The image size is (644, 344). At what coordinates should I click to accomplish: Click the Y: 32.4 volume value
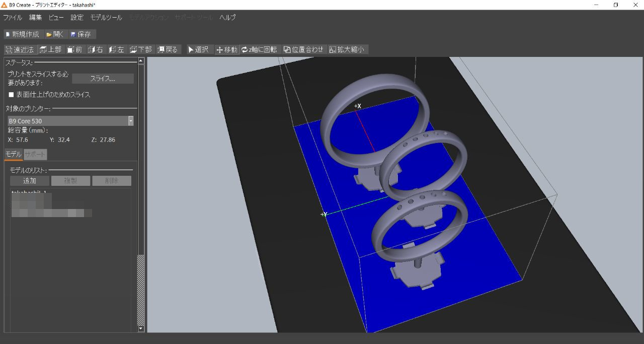pyautogui.click(x=59, y=140)
